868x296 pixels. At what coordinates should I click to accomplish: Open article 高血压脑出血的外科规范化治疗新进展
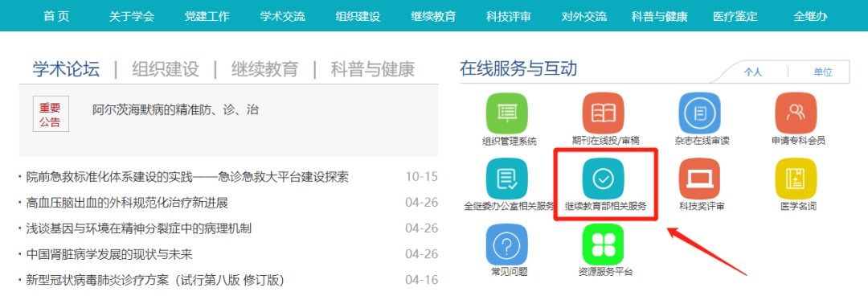[x=127, y=203]
